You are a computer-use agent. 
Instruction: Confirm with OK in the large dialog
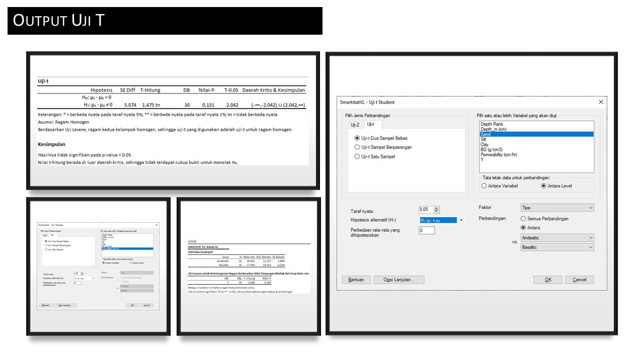click(548, 280)
